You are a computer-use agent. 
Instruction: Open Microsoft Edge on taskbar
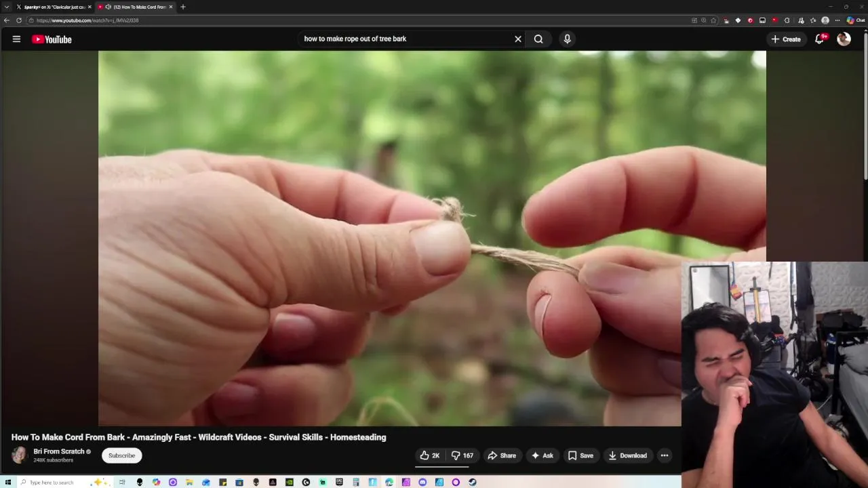pyautogui.click(x=389, y=482)
